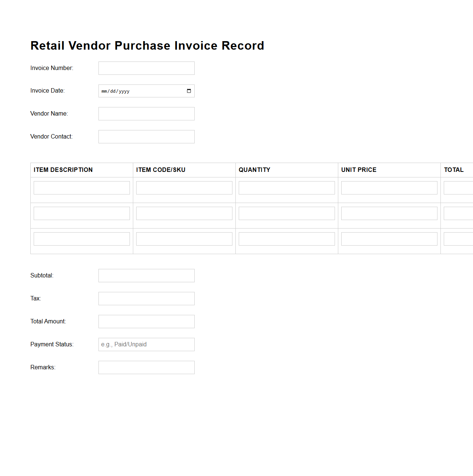Screen dimensions: 473x476
Task: Click the Remarks input field
Action: coord(146,367)
